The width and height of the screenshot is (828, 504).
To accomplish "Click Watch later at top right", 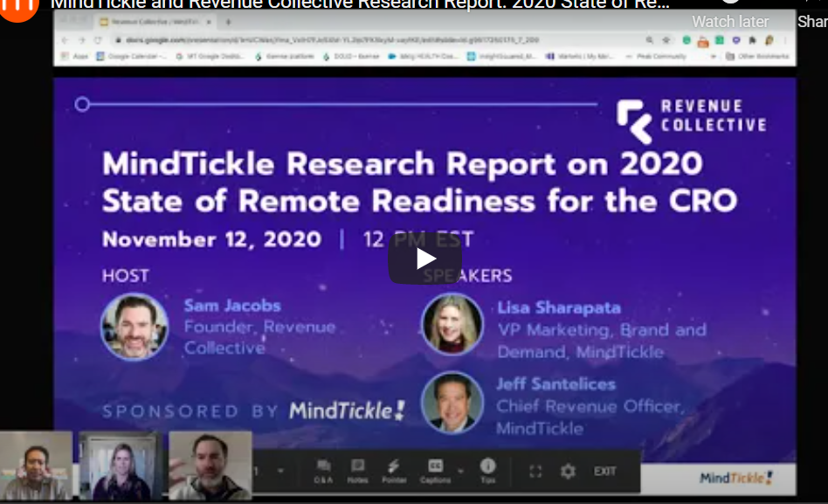I will [x=730, y=21].
